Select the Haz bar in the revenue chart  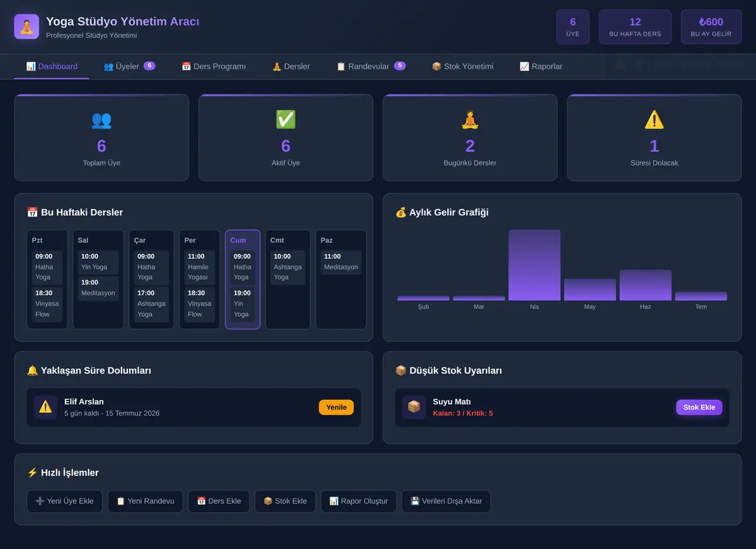[645, 285]
